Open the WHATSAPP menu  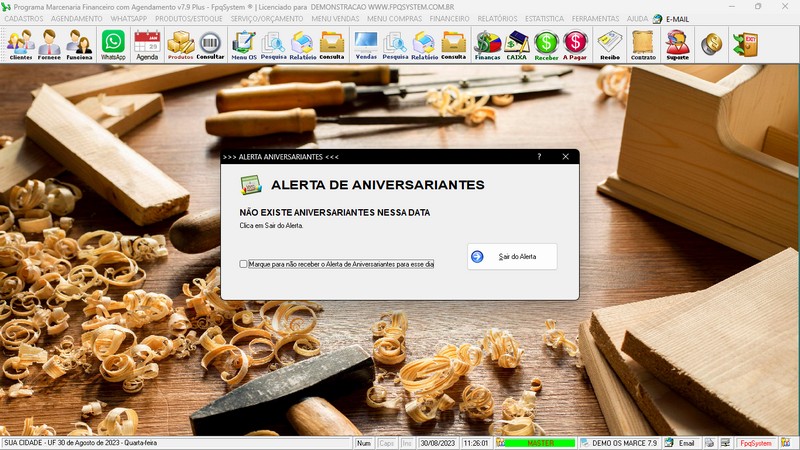[x=129, y=19]
